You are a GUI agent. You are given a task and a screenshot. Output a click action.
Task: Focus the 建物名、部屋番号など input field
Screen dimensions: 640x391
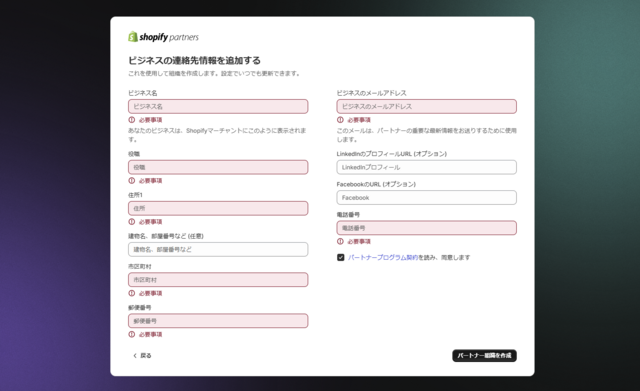pos(218,249)
